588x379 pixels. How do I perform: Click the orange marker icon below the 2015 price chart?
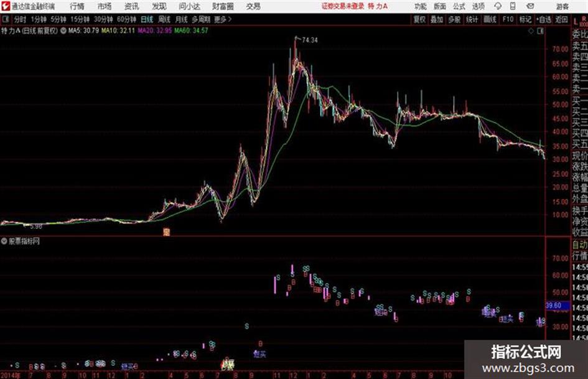click(167, 232)
